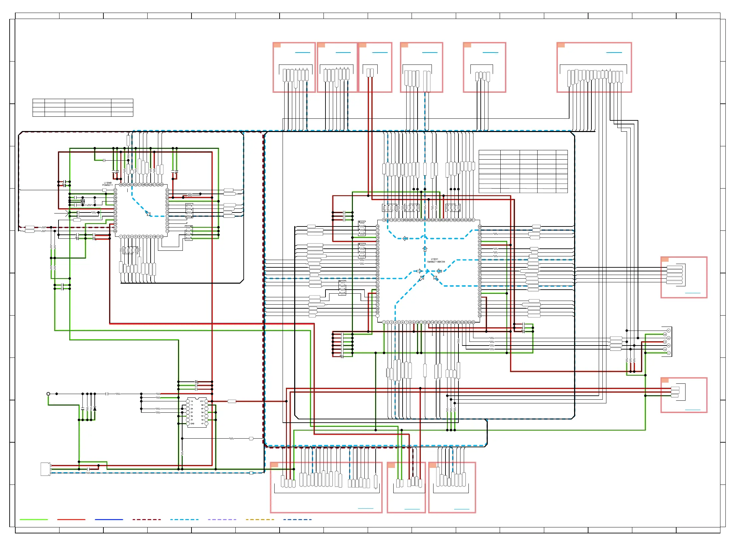The image size is (754, 560).
Task: Click the crystal oscillator symbol left of PCM9211
Action: (x=82, y=202)
